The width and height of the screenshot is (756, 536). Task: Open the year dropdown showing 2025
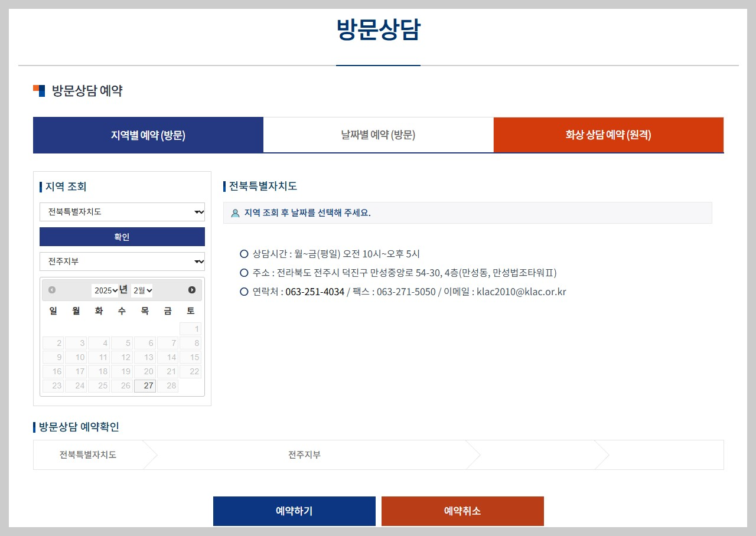[105, 290]
